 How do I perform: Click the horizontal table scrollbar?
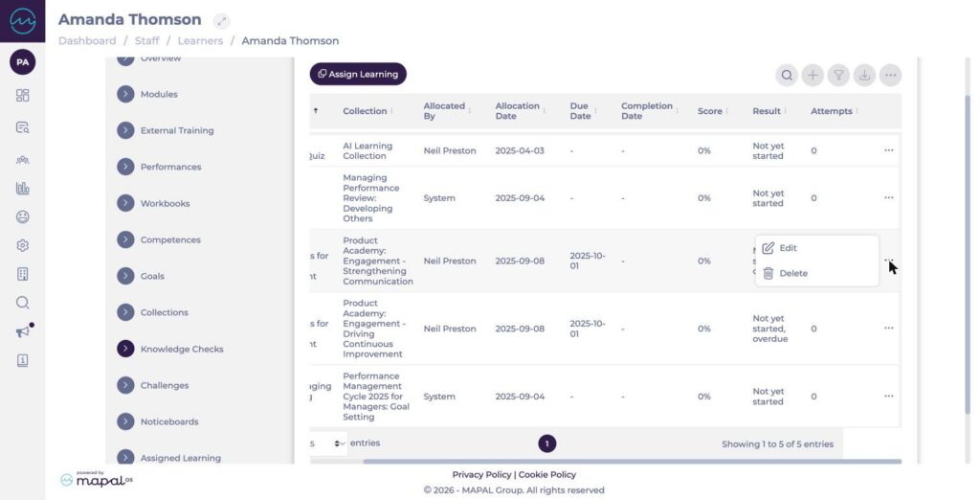click(632, 462)
